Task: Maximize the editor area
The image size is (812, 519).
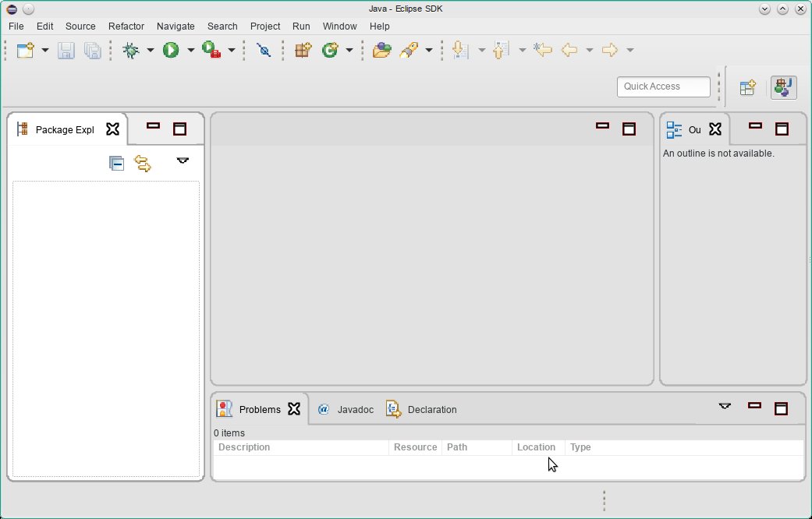Action: pos(629,129)
